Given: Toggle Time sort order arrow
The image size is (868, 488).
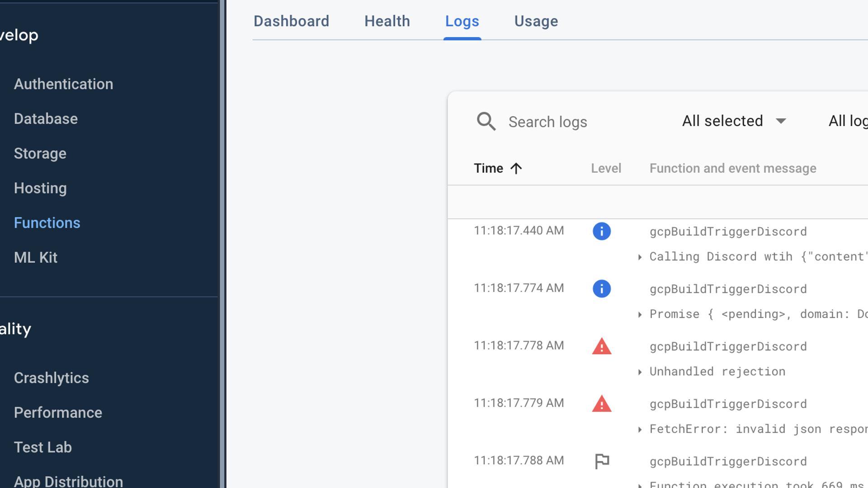Looking at the screenshot, I should (x=516, y=169).
